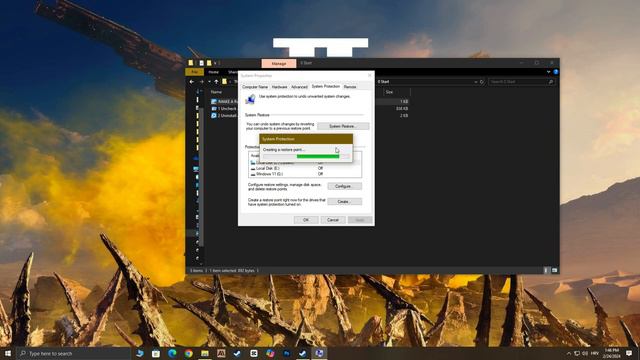Open the volume control in the tray
This screenshot has width=640, height=360.
pyautogui.click(x=585, y=353)
